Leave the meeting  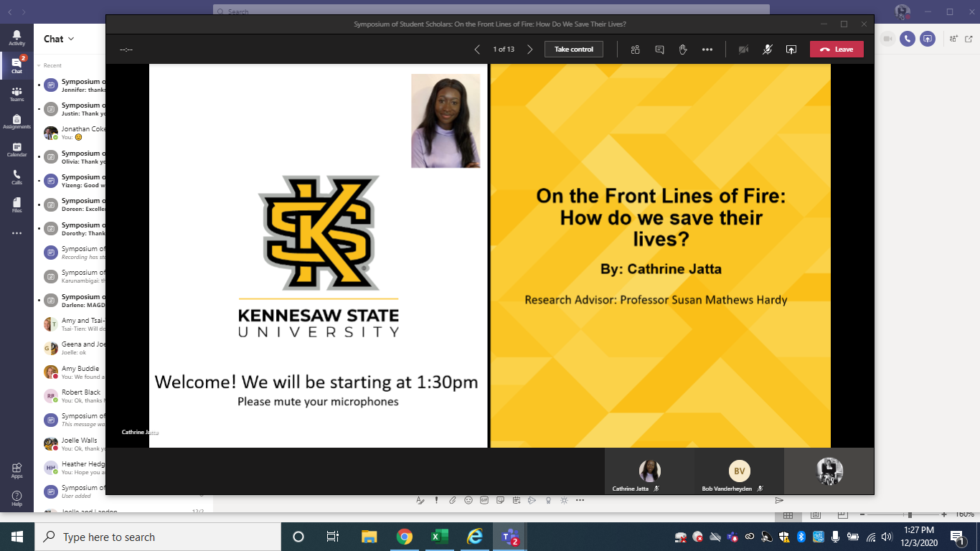(x=837, y=50)
